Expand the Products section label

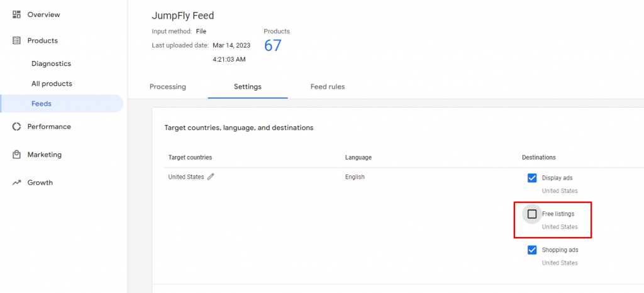tap(42, 41)
